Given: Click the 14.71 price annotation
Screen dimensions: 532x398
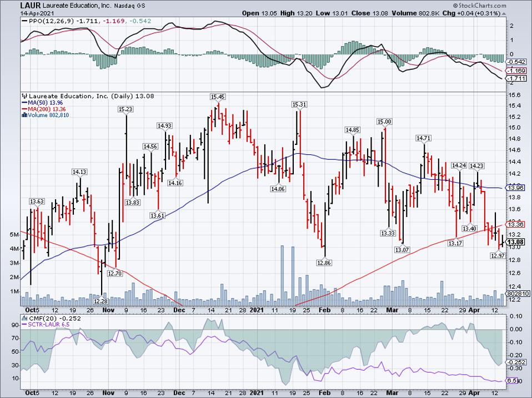Looking at the screenshot, I should coord(423,138).
